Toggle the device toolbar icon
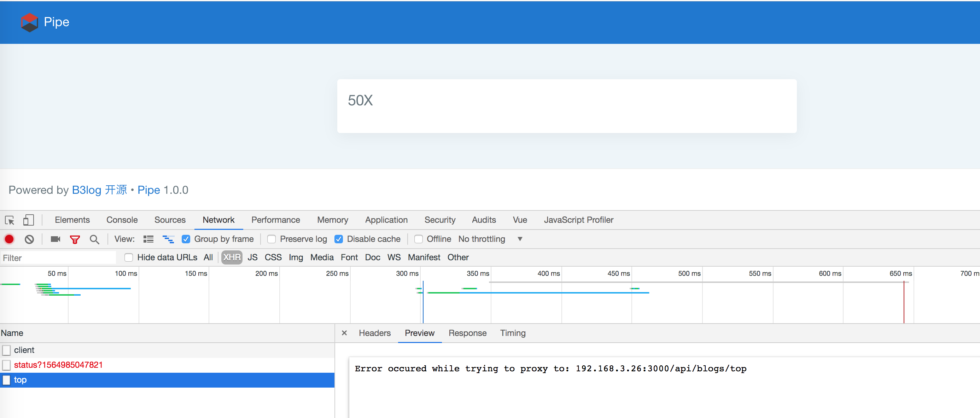 pyautogui.click(x=29, y=220)
